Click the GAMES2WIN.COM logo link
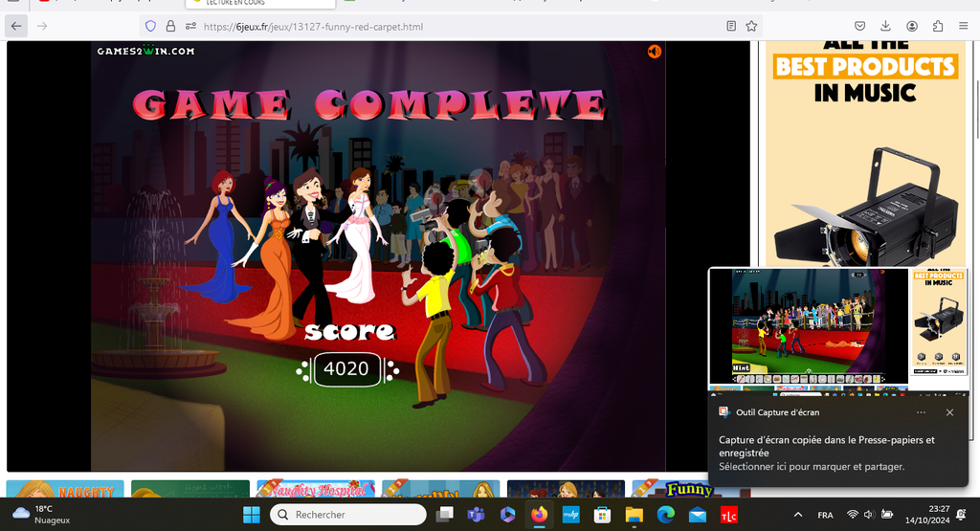Screen dimensions: 980x531 click(145, 51)
